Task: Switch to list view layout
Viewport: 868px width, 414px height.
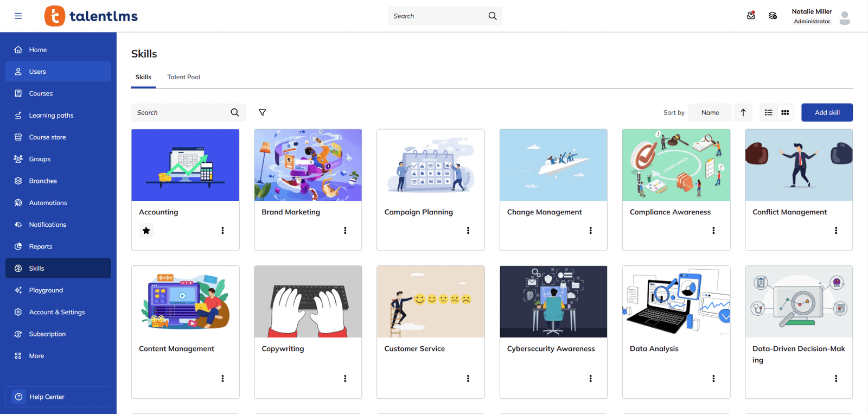Action: (x=769, y=112)
